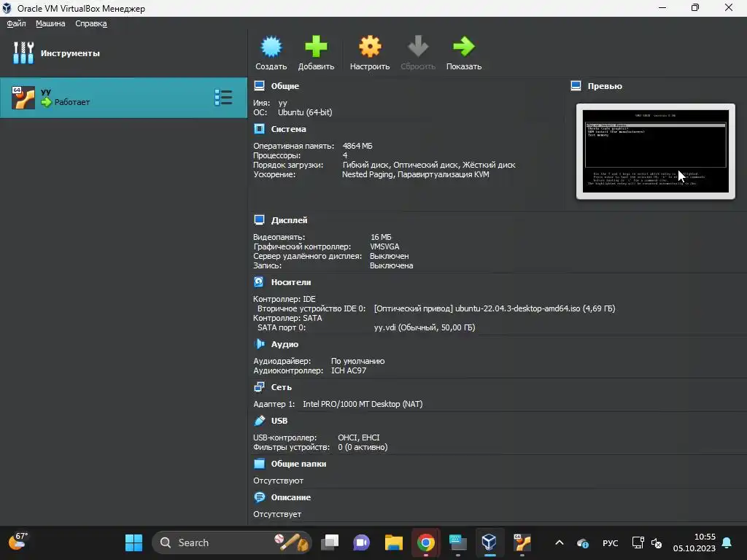Open the Машина menu

point(50,23)
